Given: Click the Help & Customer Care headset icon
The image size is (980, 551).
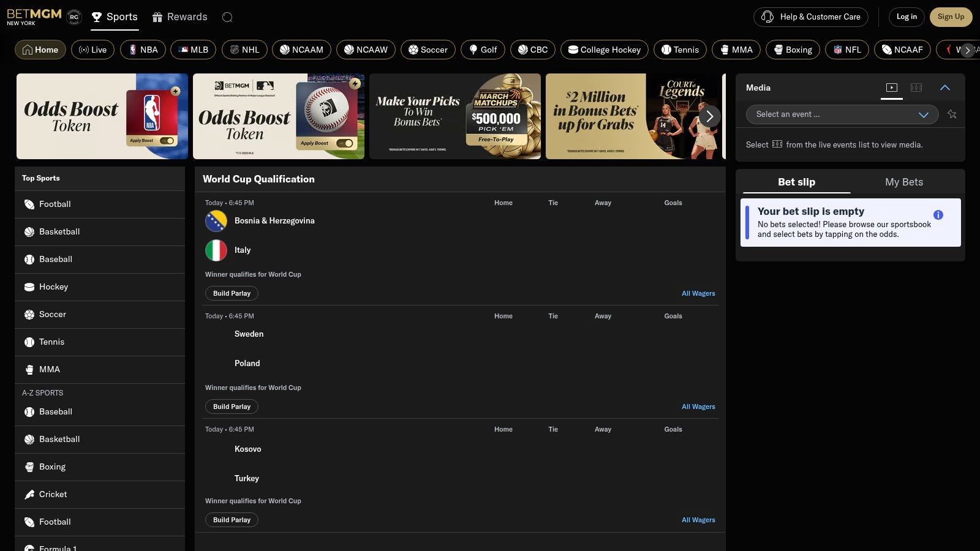Looking at the screenshot, I should [766, 17].
